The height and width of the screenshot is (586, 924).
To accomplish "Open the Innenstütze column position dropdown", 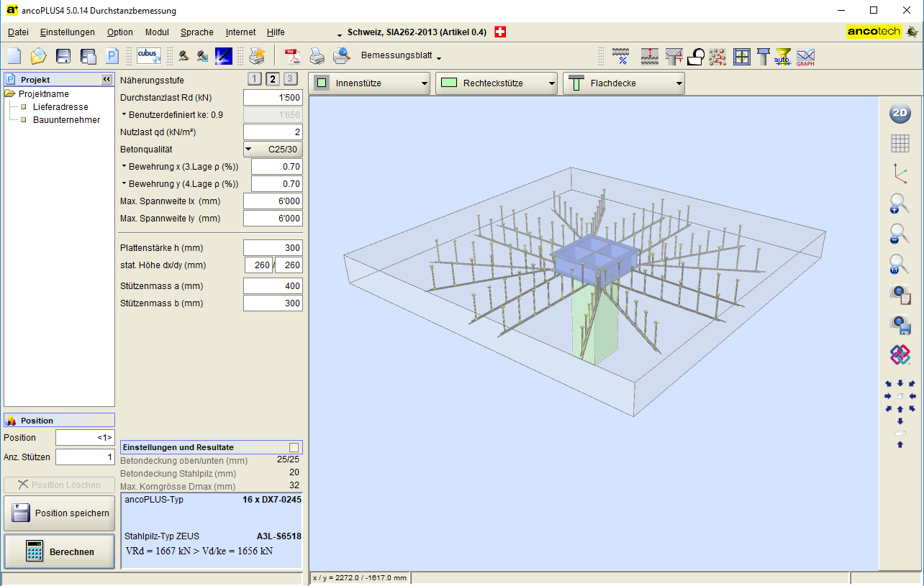I will tap(370, 83).
